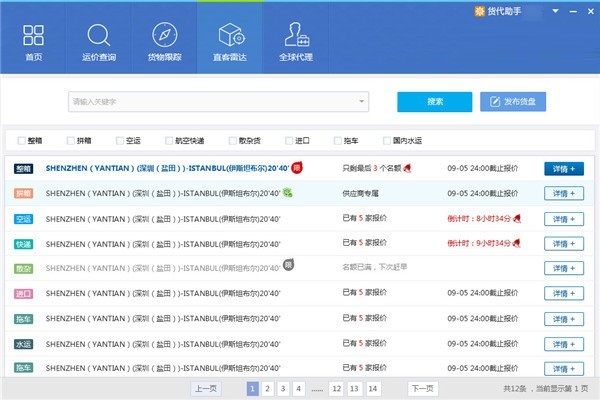Go to next page 下一页
The width and height of the screenshot is (600, 400).
(423, 389)
